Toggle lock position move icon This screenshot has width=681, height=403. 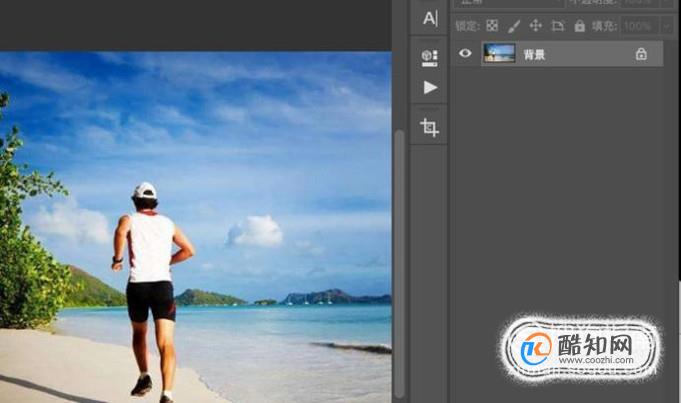(536, 26)
